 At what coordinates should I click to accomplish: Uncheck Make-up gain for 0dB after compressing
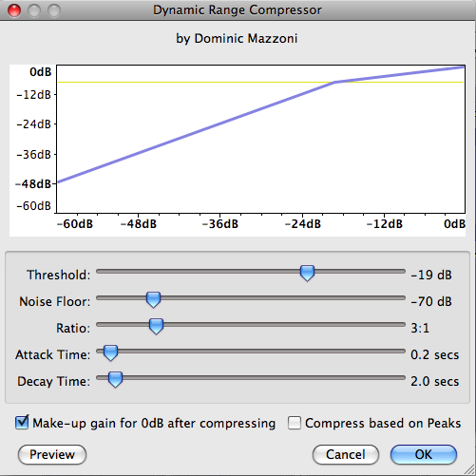tap(22, 423)
